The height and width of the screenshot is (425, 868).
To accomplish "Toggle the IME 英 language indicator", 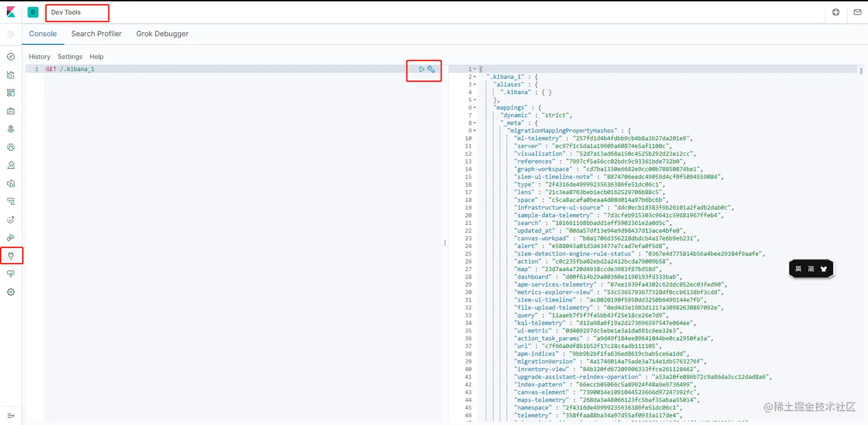I will click(798, 269).
